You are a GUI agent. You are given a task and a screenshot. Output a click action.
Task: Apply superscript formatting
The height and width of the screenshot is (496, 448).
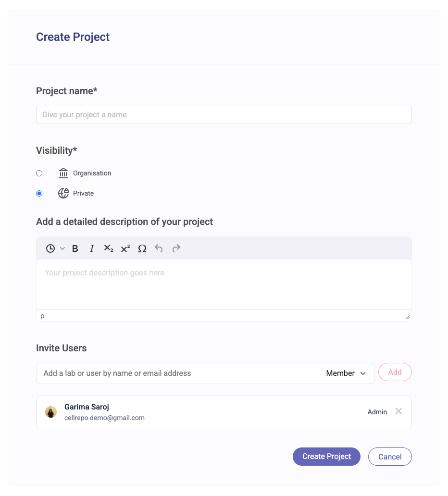pyautogui.click(x=125, y=248)
